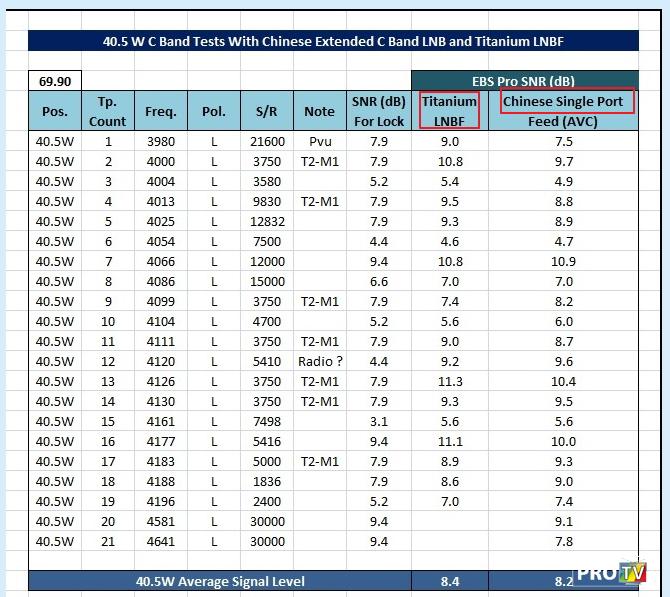Click the frequency cell showing 4641
This screenshot has height=597, width=670.
tap(160, 541)
